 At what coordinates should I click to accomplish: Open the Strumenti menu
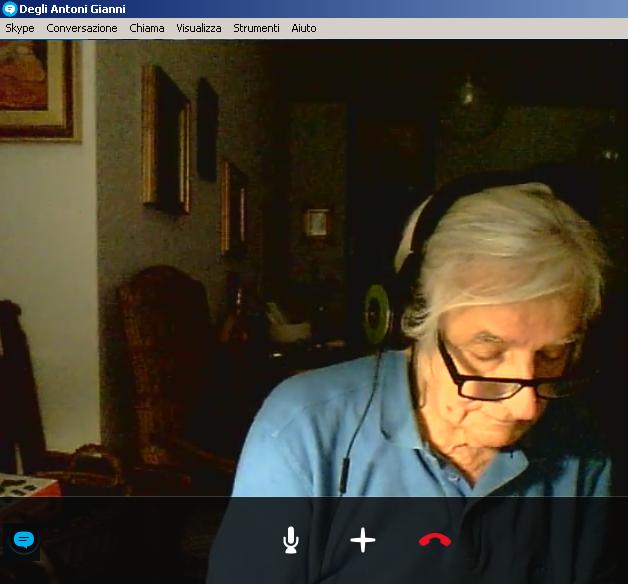pos(256,28)
